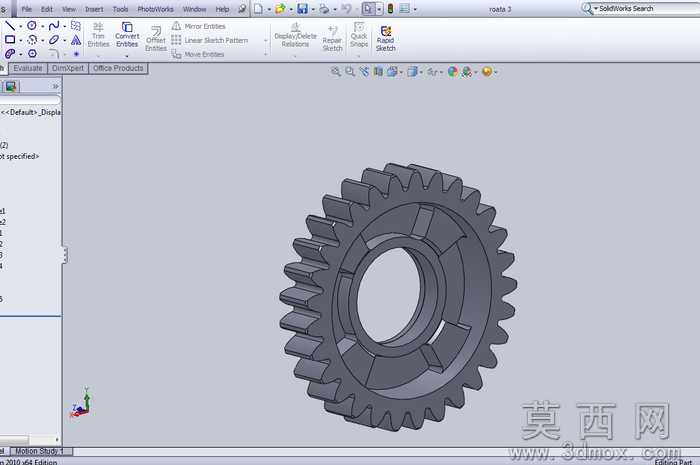Image resolution: width=700 pixels, height=465 pixels.
Task: Open the Insert menu
Action: 94,9
